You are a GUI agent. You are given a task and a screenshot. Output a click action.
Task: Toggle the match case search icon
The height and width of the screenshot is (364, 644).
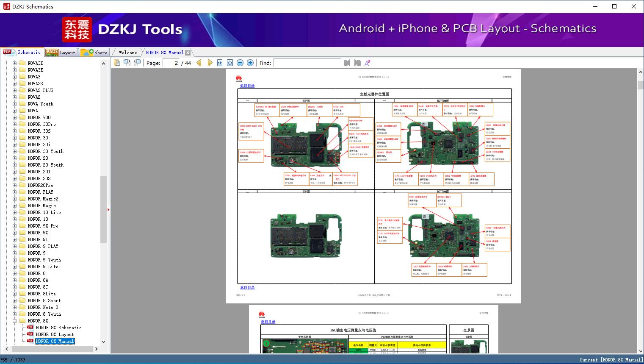(x=368, y=63)
